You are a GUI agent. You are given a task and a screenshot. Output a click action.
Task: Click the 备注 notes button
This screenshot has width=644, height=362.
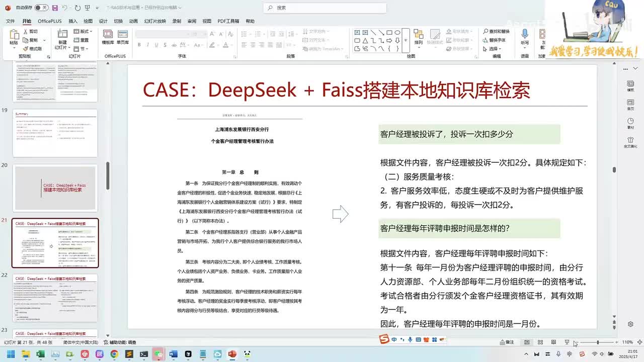tap(507, 342)
